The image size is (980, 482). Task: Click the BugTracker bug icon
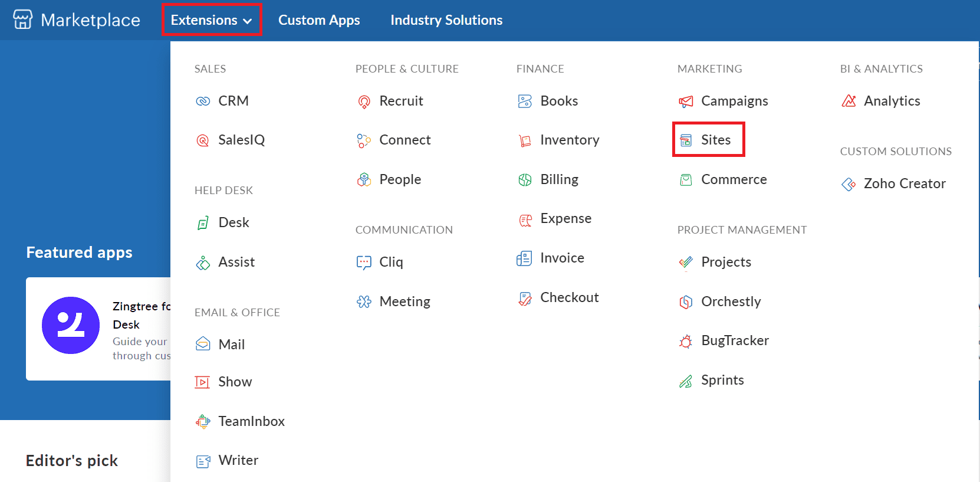tap(686, 341)
